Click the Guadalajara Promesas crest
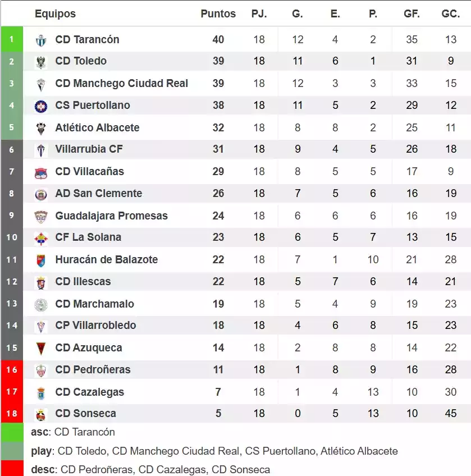The height and width of the screenshot is (476, 471). coord(41,216)
